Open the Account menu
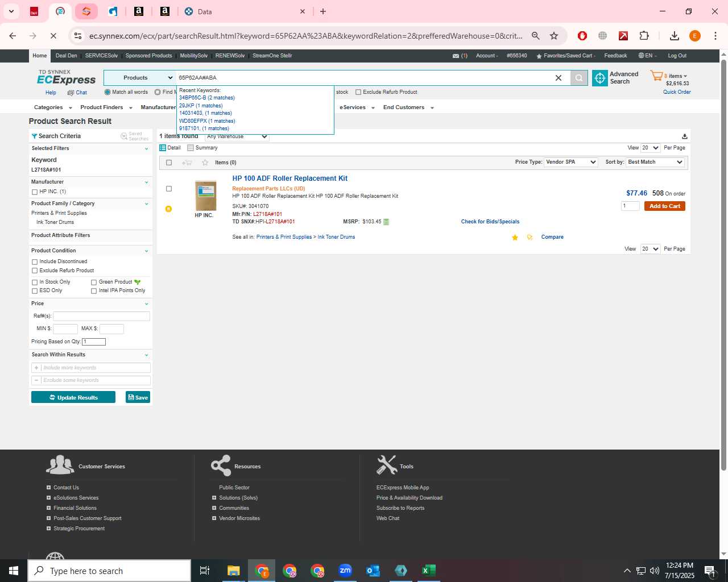 coord(487,56)
